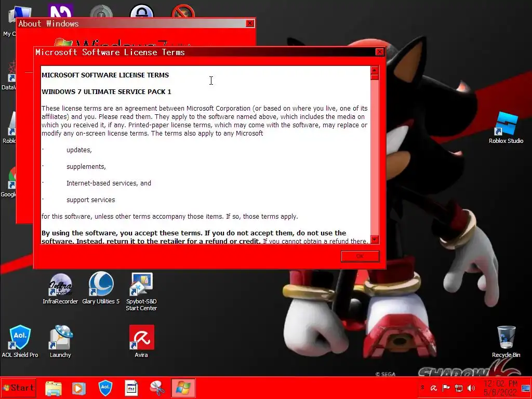Click the bold 'By using the software' sentence
This screenshot has height=399, width=532.
coord(194,237)
